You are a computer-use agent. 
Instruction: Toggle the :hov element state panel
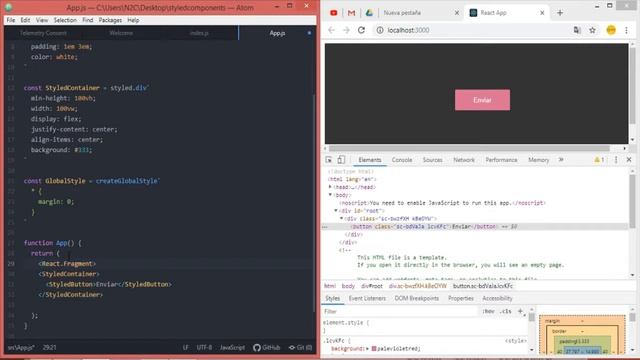pos(488,311)
